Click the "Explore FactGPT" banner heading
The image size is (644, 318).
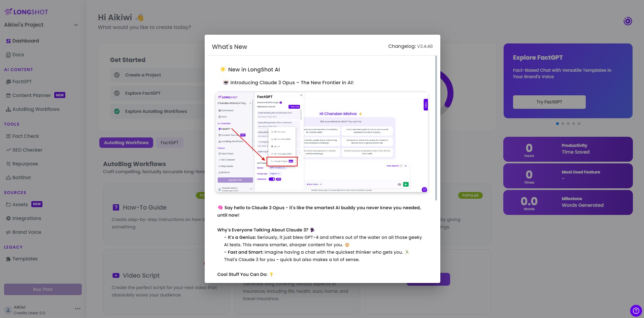538,58
